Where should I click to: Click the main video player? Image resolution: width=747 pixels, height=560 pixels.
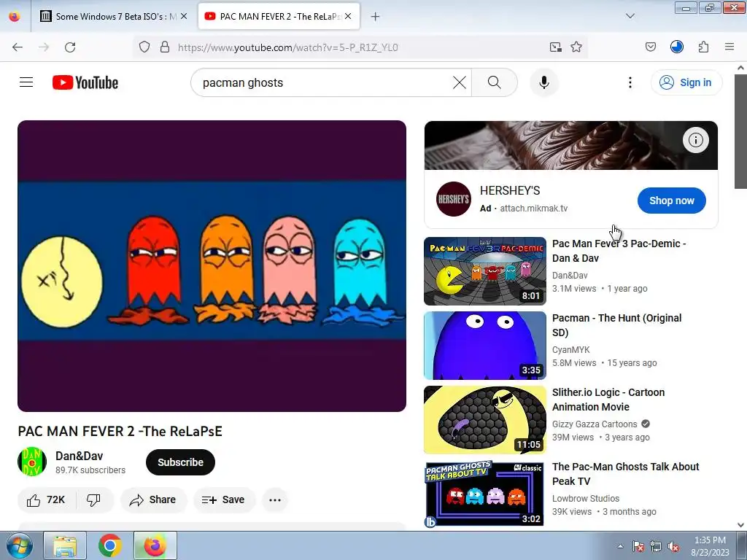pyautogui.click(x=212, y=265)
